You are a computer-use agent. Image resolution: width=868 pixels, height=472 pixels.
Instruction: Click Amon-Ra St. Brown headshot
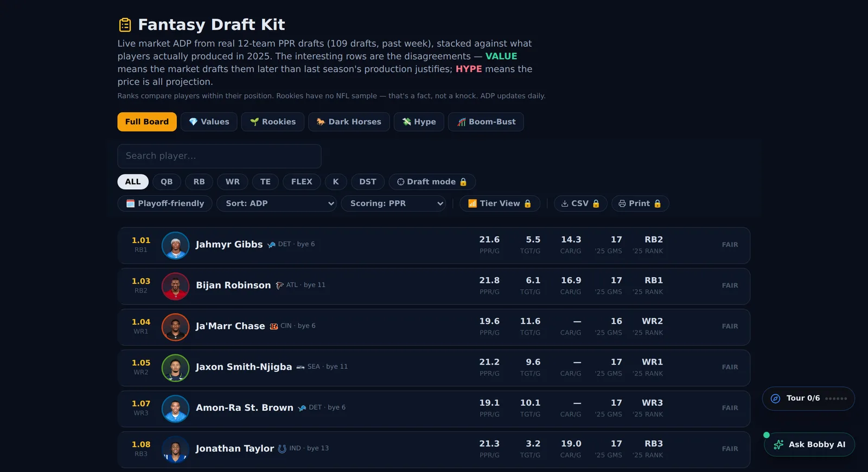[x=175, y=408]
